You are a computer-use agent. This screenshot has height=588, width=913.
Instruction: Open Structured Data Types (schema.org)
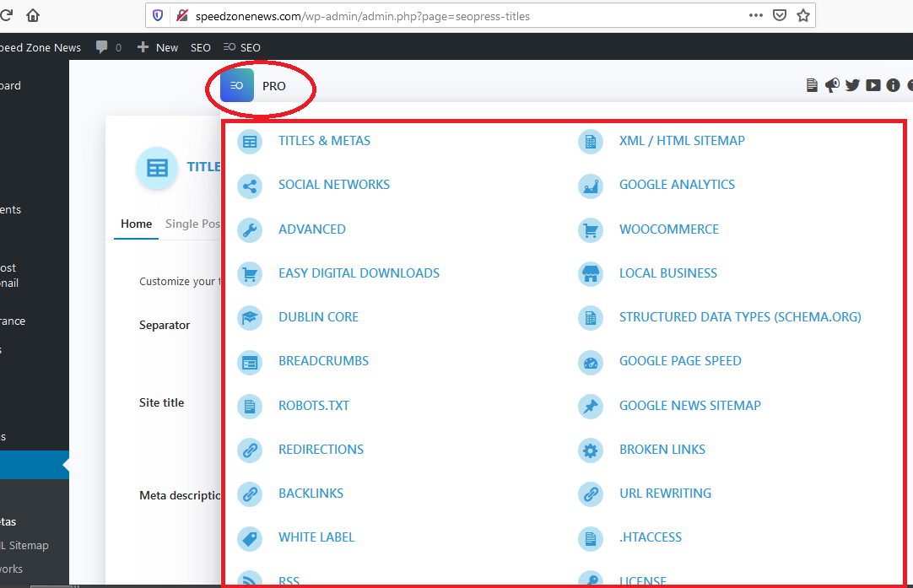[739, 317]
